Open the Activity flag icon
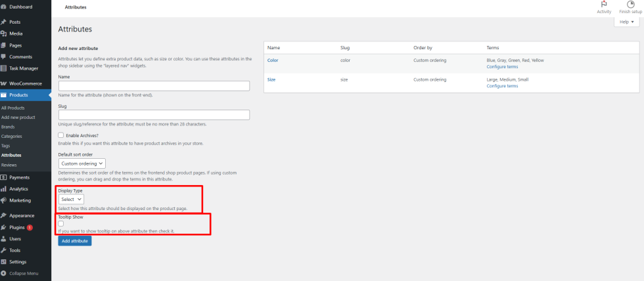Screen dimensions: 644x281 604,4
